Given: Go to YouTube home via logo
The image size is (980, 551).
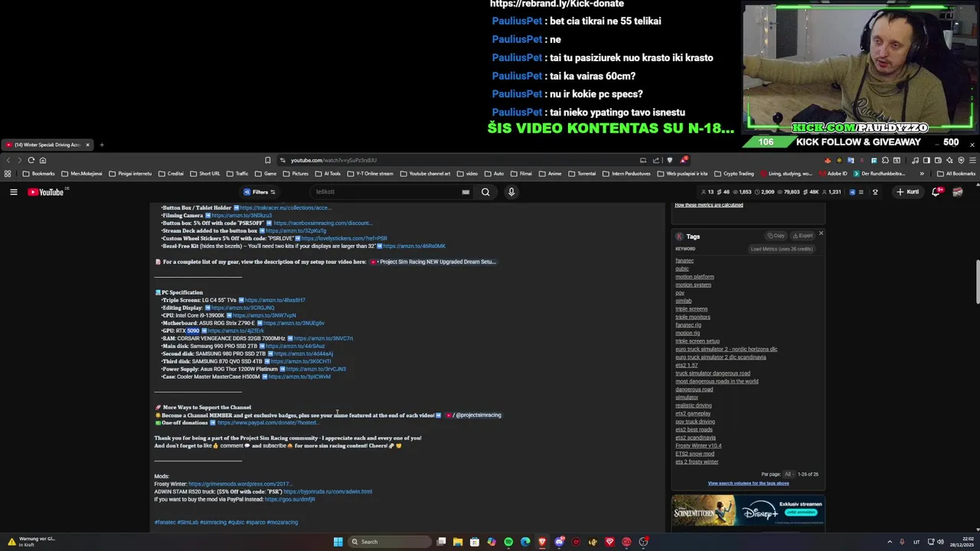Looking at the screenshot, I should coord(46,192).
